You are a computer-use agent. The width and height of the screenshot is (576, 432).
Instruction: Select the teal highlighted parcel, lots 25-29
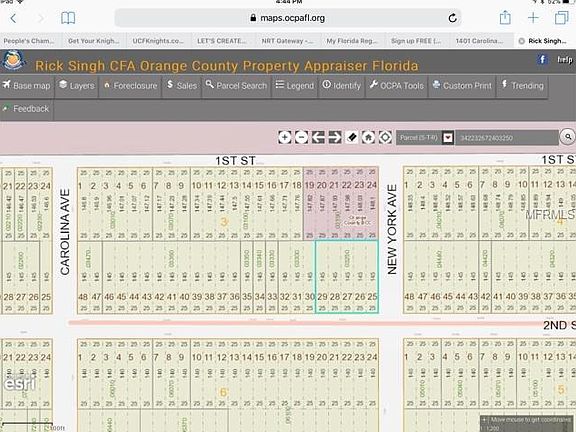347,276
